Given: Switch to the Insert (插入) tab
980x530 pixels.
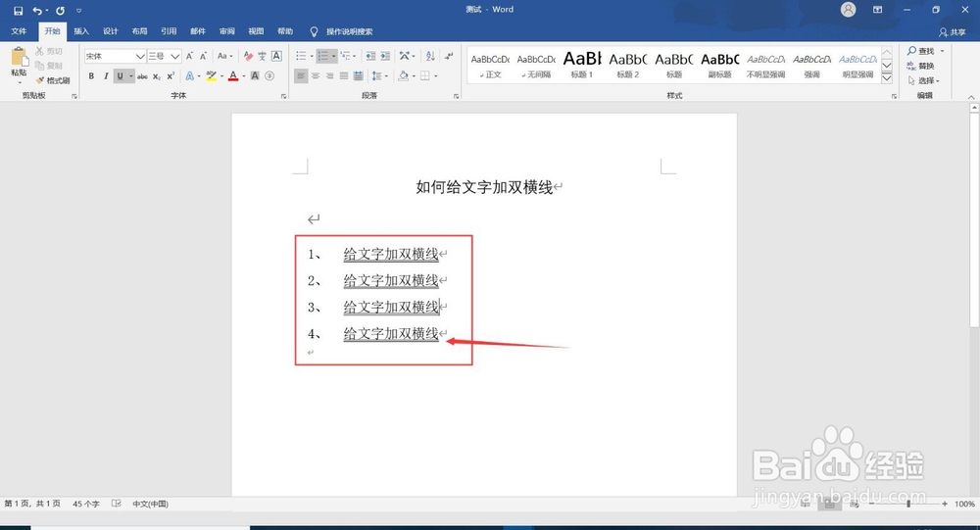Looking at the screenshot, I should 81,31.
